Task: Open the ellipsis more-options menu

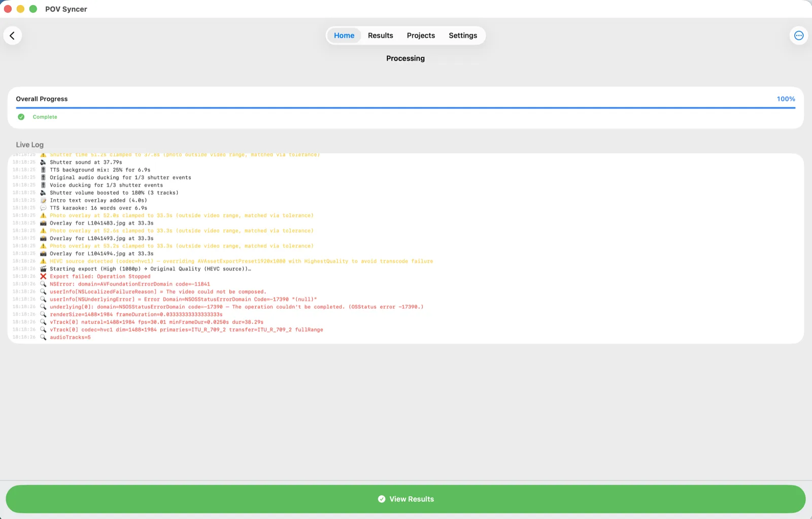Action: click(x=799, y=36)
